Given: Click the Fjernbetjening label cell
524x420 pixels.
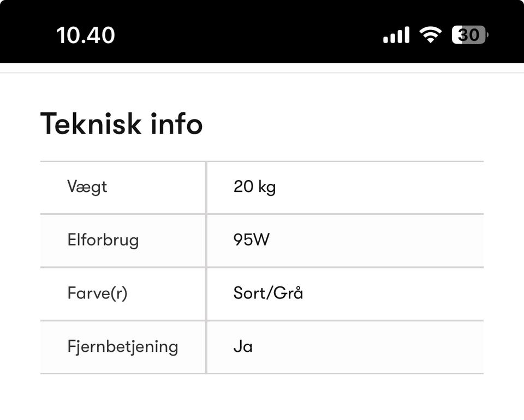Looking at the screenshot, I should (x=123, y=347).
